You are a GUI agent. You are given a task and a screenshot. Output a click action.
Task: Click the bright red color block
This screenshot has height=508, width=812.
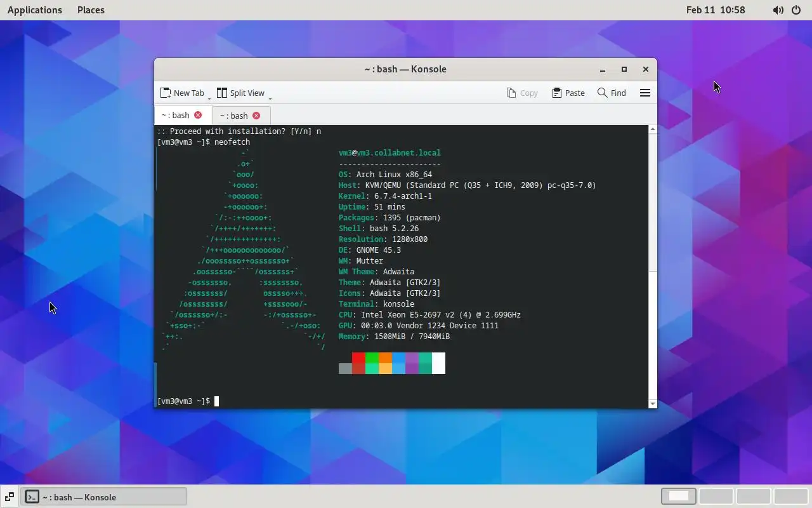pyautogui.click(x=358, y=358)
